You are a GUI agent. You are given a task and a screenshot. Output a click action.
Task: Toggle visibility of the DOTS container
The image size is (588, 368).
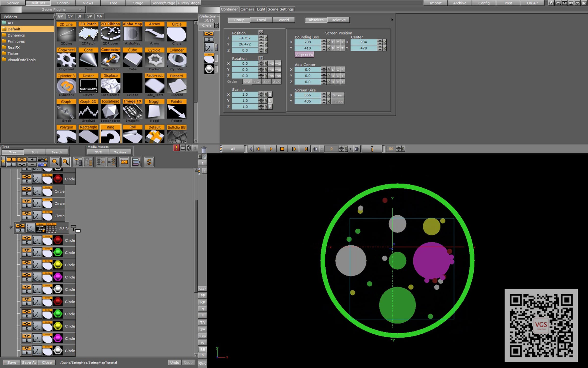click(x=20, y=226)
